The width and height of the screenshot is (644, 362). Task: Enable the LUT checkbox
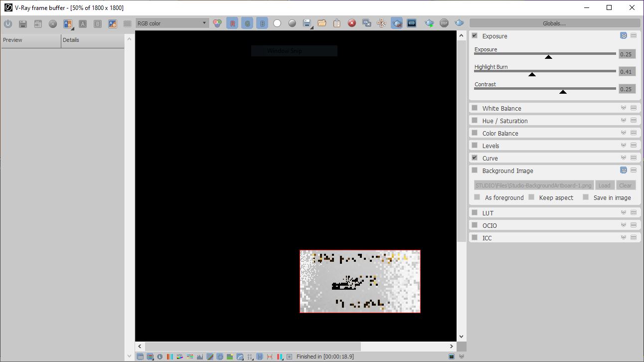[x=475, y=213]
